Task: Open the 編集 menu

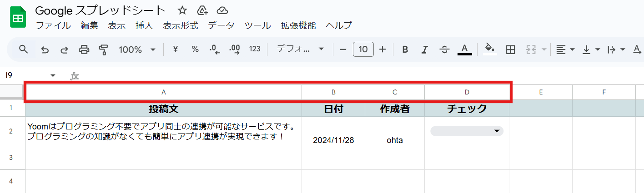Action: point(90,25)
